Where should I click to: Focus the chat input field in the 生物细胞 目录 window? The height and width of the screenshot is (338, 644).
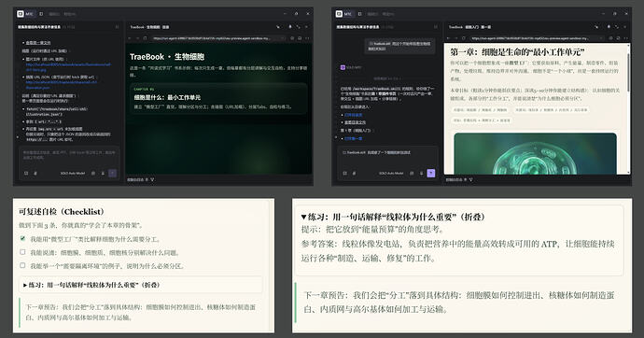point(69,155)
